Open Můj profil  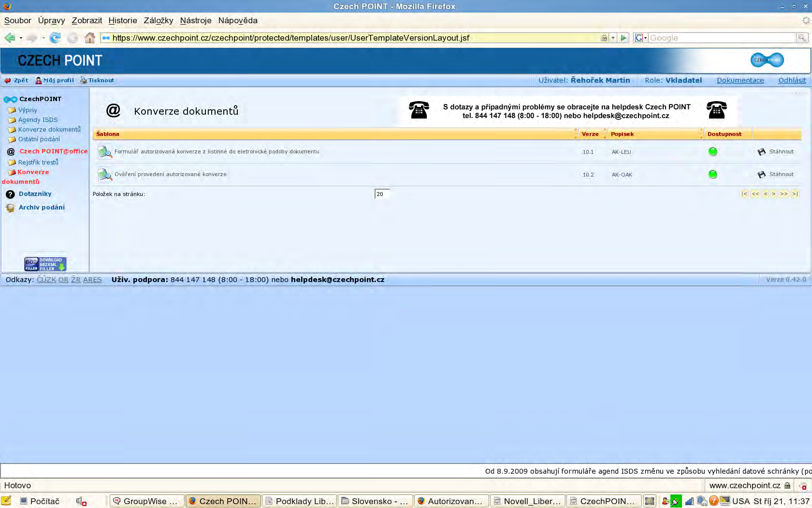[x=55, y=80]
